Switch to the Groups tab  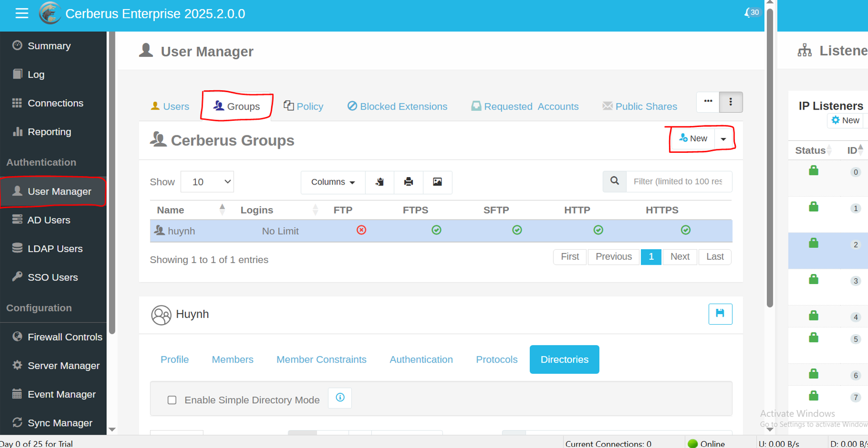(x=236, y=106)
